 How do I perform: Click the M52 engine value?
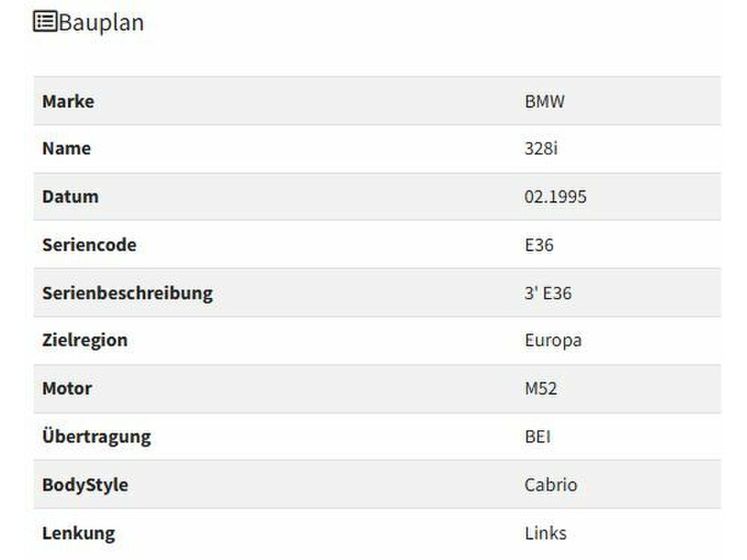[x=541, y=389]
